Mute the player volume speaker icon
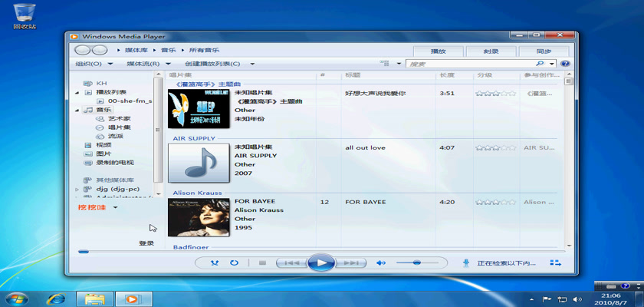This screenshot has height=307, width=644. click(x=379, y=262)
